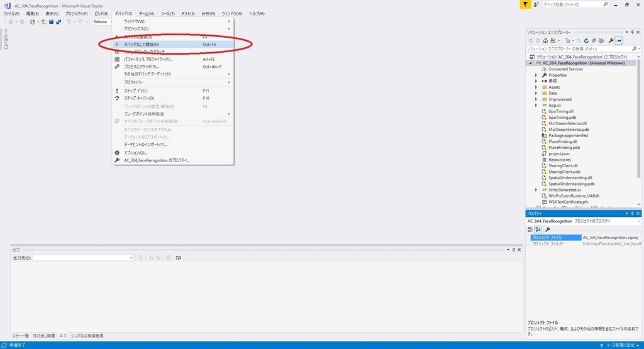Switch to the Error List tab
The width and height of the screenshot is (644, 349).
click(21, 336)
